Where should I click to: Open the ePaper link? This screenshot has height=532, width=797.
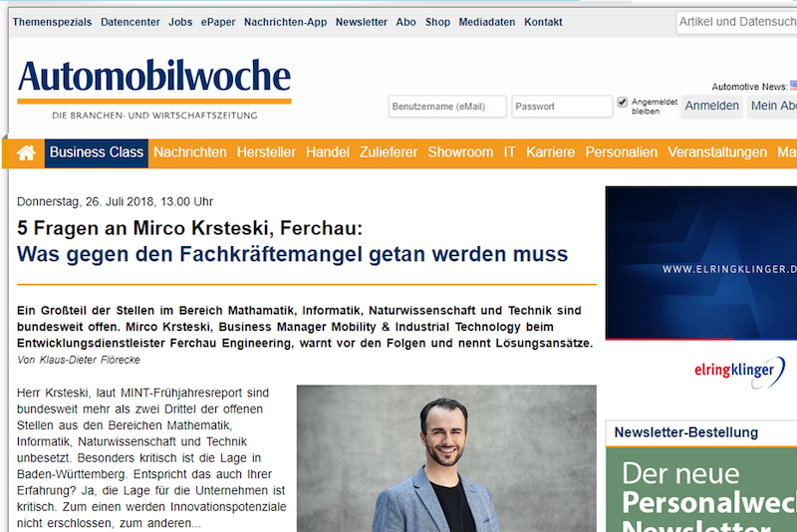218,22
